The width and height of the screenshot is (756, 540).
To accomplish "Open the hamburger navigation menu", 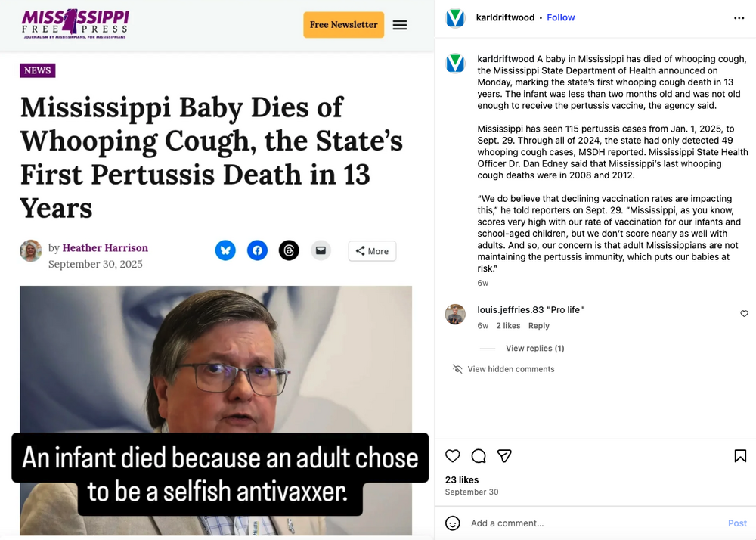I will click(400, 25).
